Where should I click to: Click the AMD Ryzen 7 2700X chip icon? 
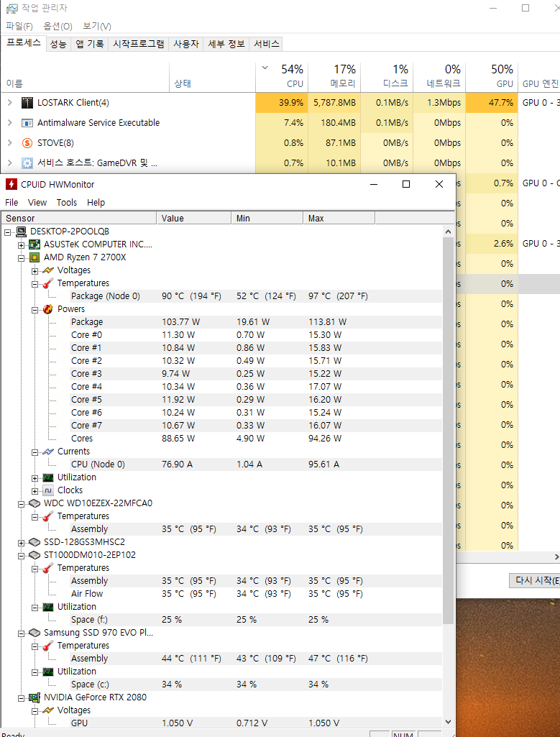35,257
